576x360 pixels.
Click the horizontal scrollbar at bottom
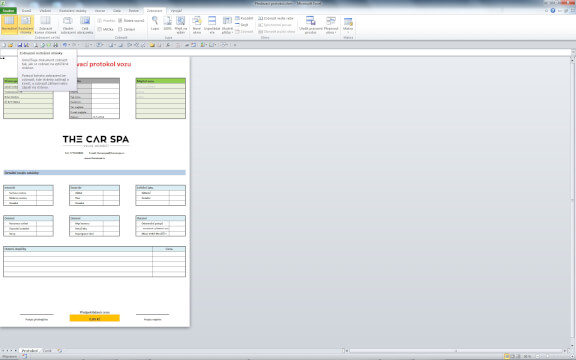coord(456,351)
